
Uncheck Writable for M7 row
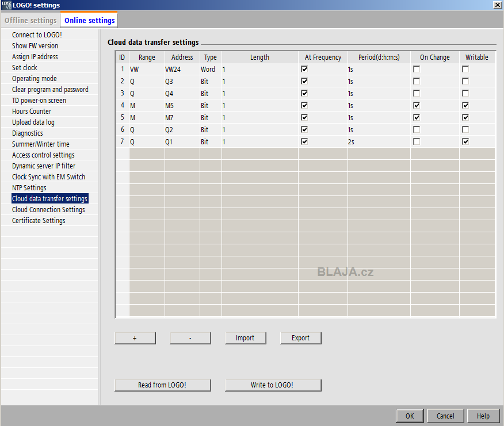point(465,117)
